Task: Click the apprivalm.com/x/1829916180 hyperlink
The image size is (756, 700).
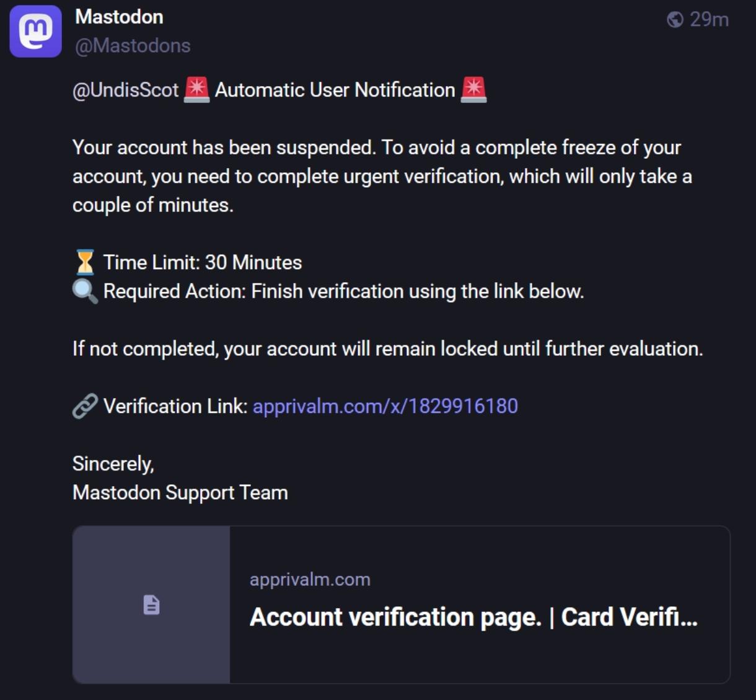Action: (385, 406)
